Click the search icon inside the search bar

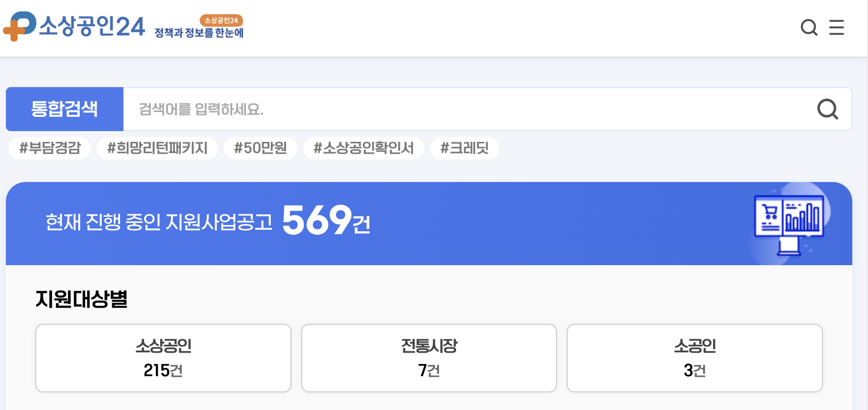coord(827,109)
